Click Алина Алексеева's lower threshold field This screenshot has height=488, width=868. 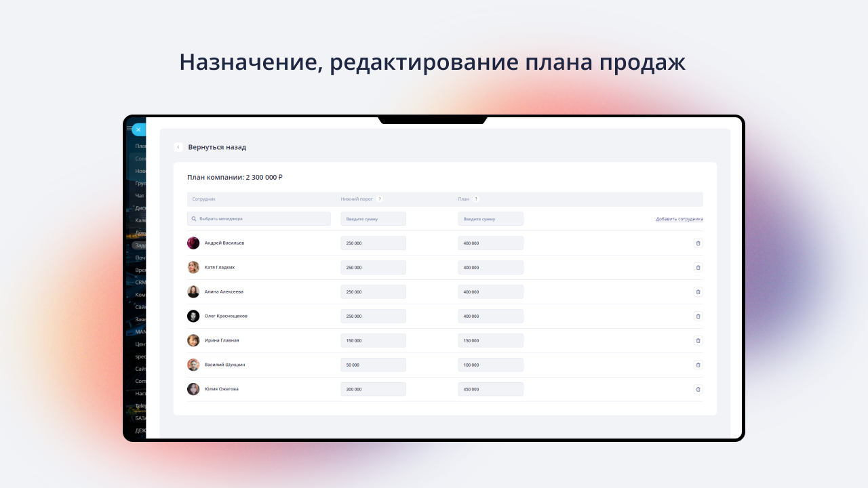374,291
